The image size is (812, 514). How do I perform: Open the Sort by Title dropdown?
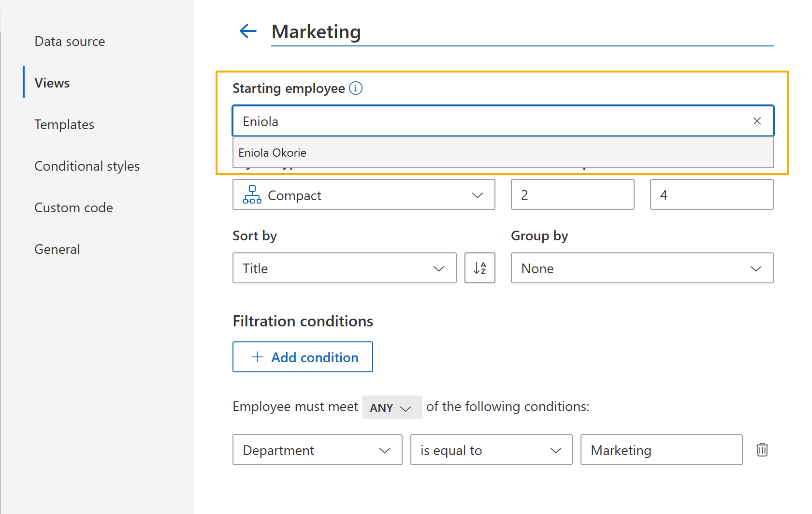344,268
